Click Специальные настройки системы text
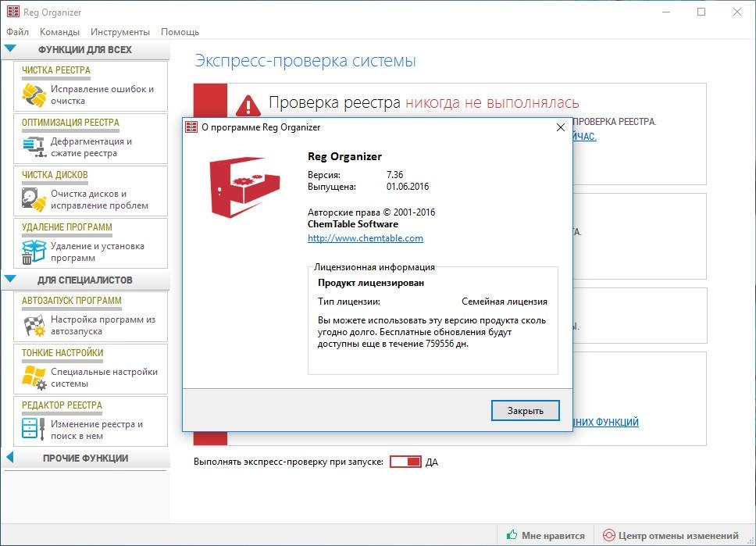The height and width of the screenshot is (546, 756). pos(104,377)
